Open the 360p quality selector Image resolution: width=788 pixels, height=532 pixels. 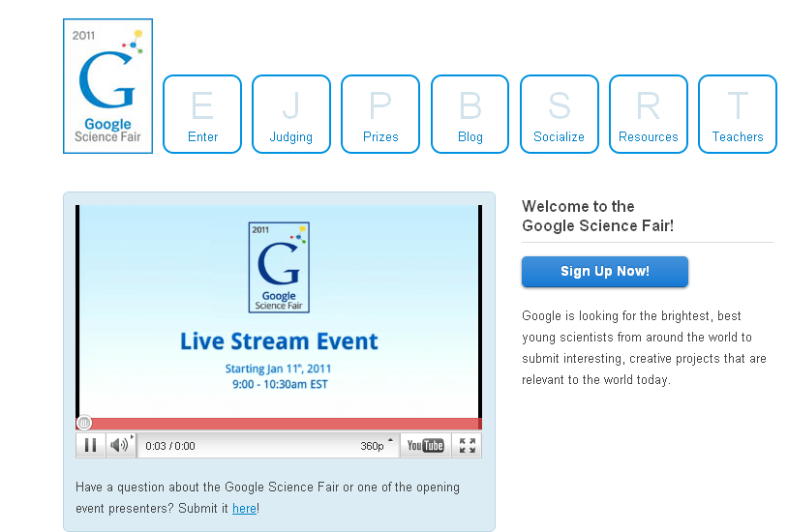(376, 446)
